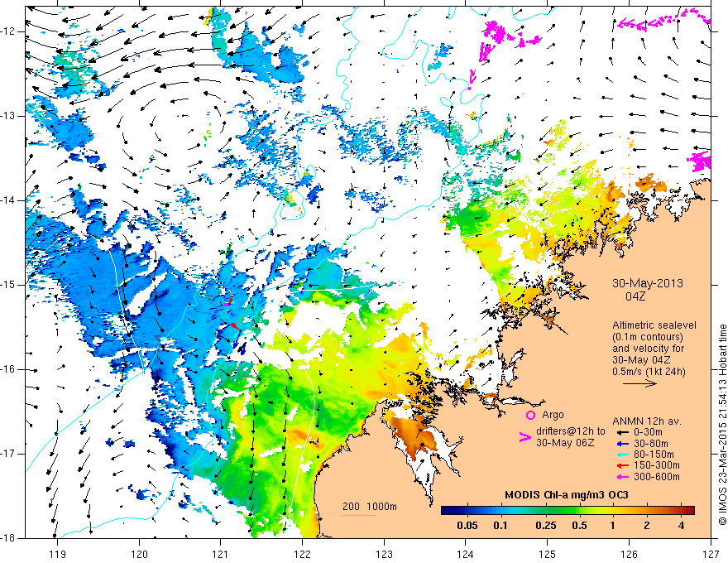Click the "300-600m" depth label
Image resolution: width=728 pixels, height=563 pixels.
point(657,477)
